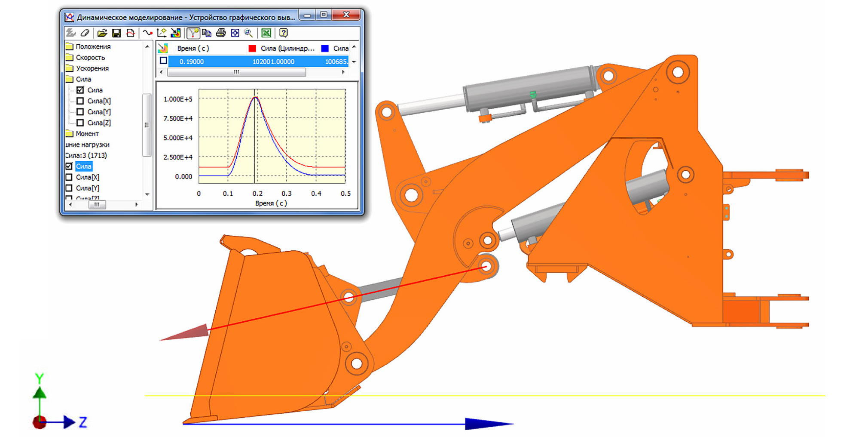Image resolution: width=868 pixels, height=437 pixels.
Task: Enable the Сила[X] checkbox under Сила folder
Action: tap(80, 101)
